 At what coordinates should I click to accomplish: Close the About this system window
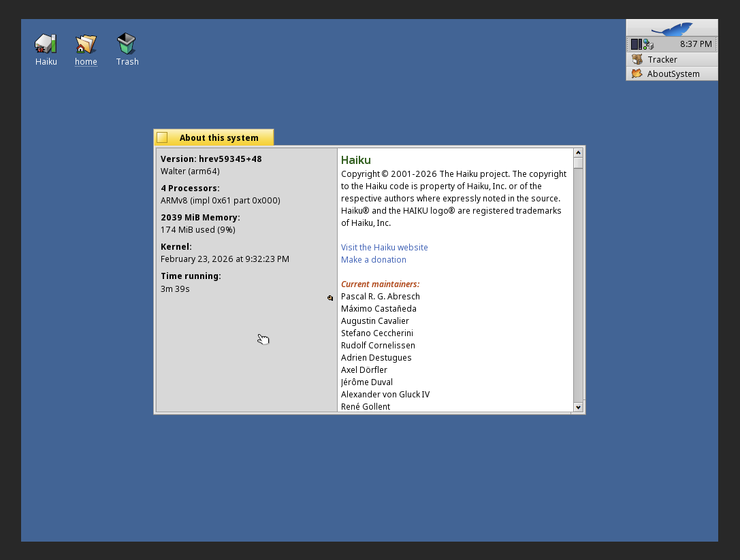[162, 137]
